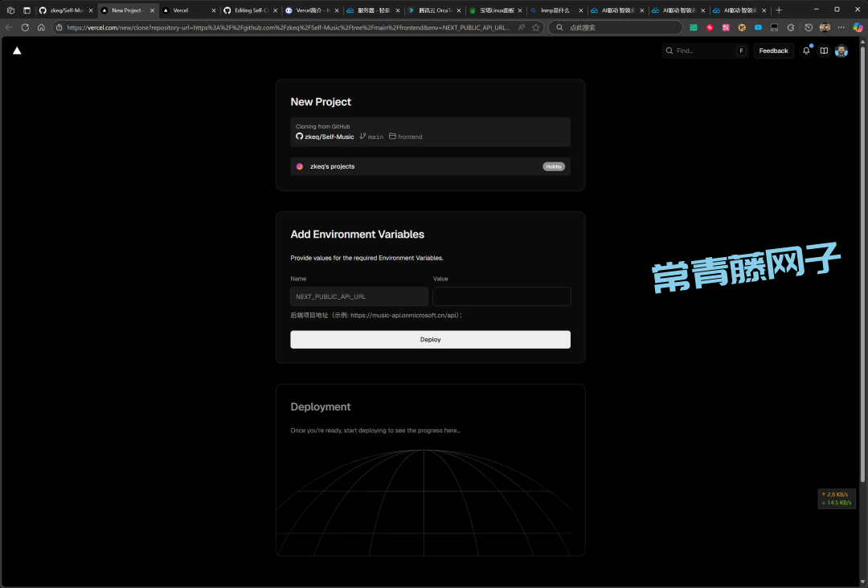Click the browser refresh button
868x588 pixels.
coord(25,27)
